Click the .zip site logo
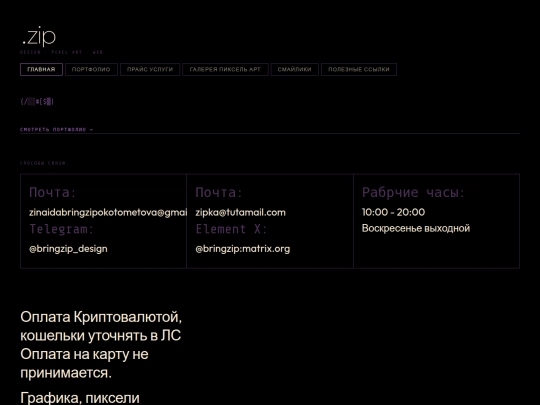The height and width of the screenshot is (405, 540). 39,36
